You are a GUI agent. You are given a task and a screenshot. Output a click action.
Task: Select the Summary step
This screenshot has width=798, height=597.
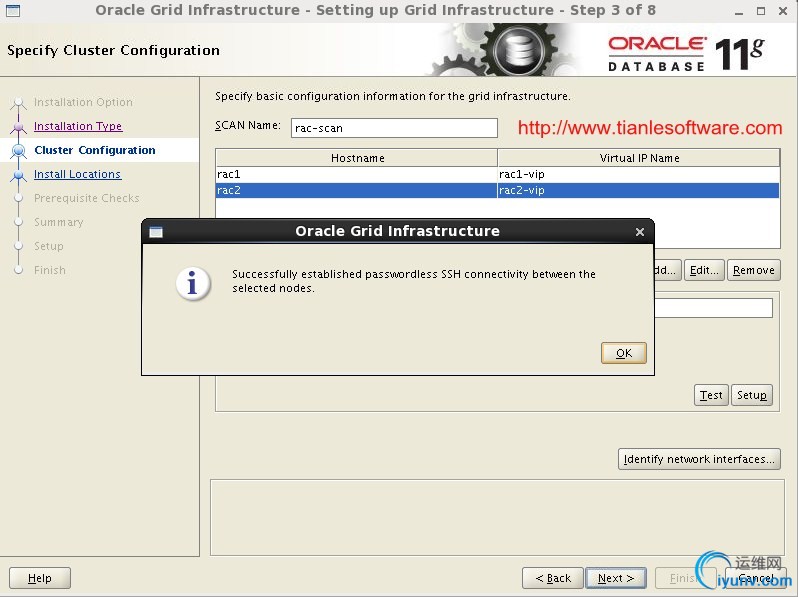[59, 222]
